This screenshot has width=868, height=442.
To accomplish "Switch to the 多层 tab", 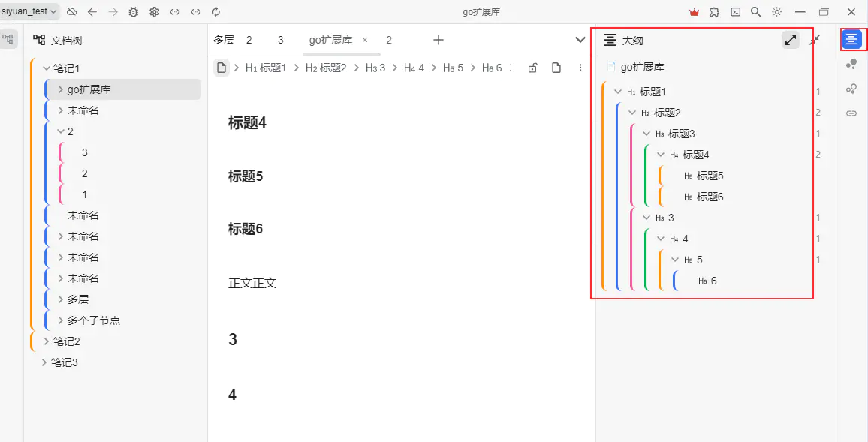I will [x=224, y=40].
